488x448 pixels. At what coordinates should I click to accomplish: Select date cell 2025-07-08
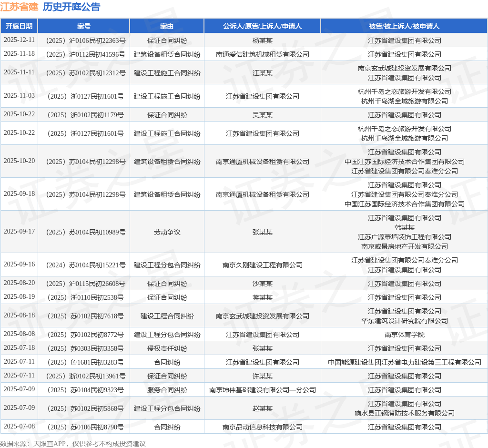tap(19, 426)
